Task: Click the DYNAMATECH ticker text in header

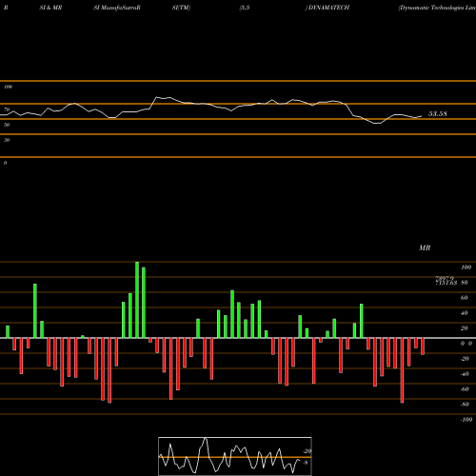Action: coord(328,8)
